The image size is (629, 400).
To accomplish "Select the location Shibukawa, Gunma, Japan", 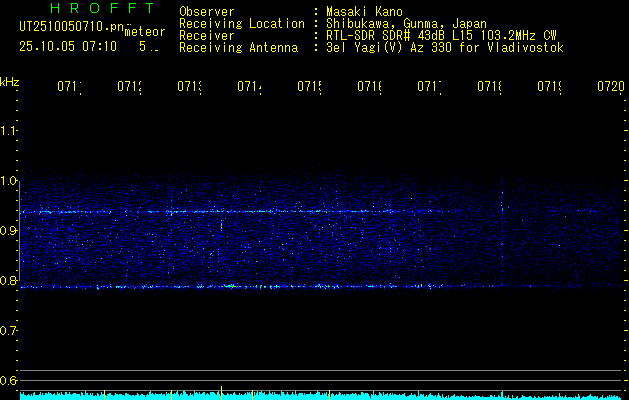I will [406, 24].
